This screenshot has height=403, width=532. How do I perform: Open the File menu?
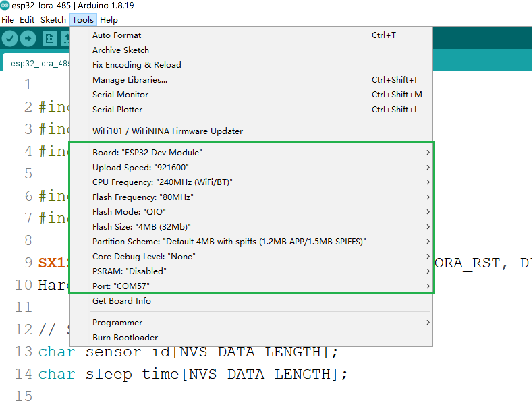[x=8, y=20]
